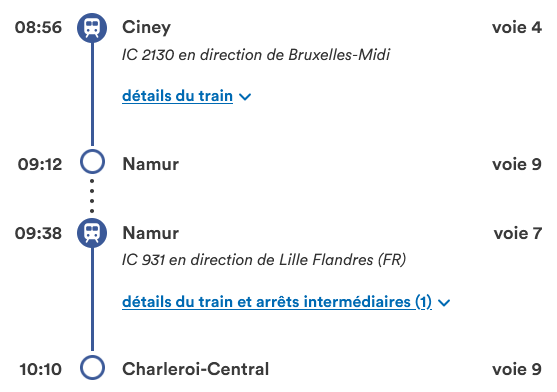Select the Ciney station name
The image size is (557, 392).
click(146, 28)
